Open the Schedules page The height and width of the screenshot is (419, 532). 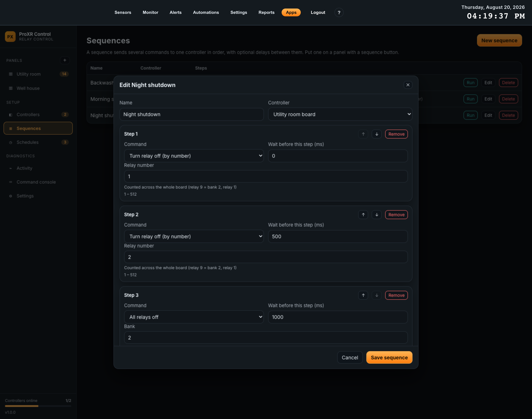tap(38, 143)
